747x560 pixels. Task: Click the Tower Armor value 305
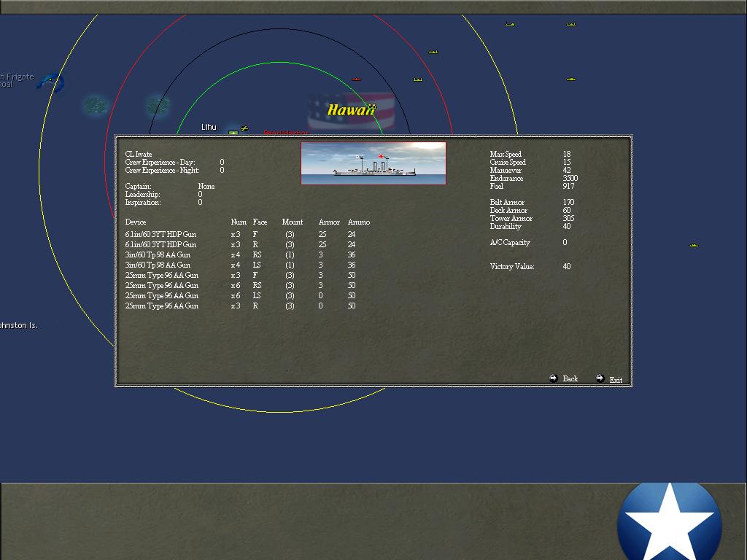coord(568,219)
